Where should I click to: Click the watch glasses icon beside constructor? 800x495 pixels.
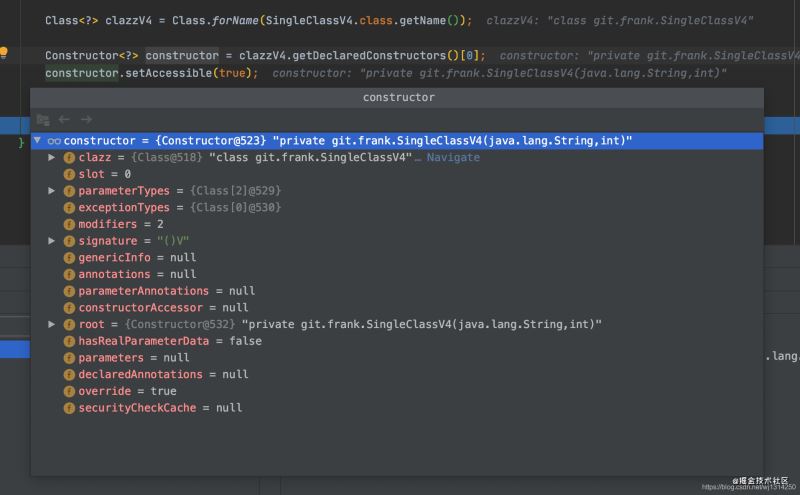[54, 141]
